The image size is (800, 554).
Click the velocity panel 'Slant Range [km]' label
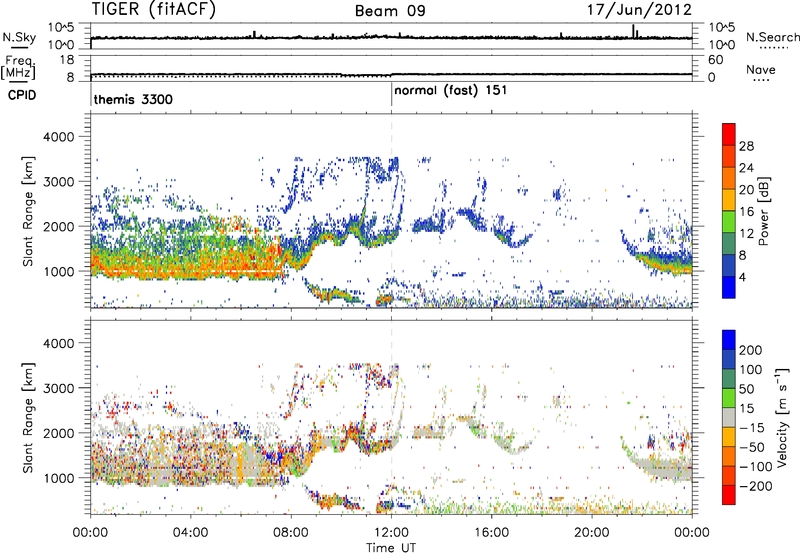pos(28,417)
